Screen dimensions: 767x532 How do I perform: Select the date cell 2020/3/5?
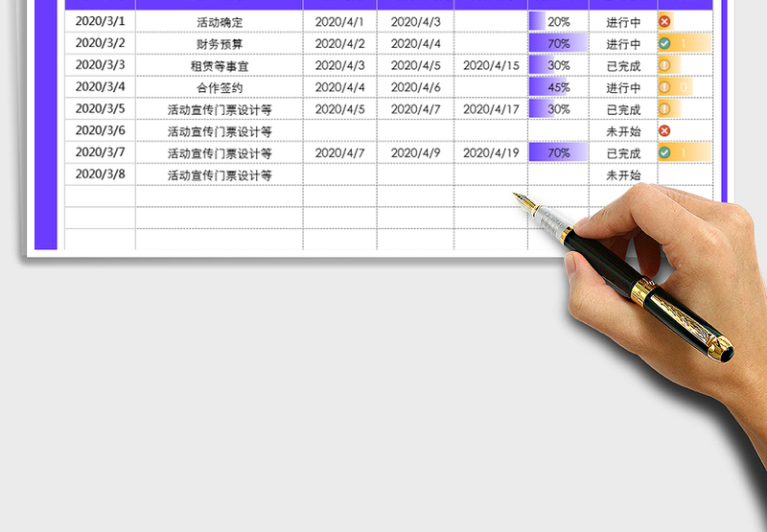pyautogui.click(x=101, y=108)
